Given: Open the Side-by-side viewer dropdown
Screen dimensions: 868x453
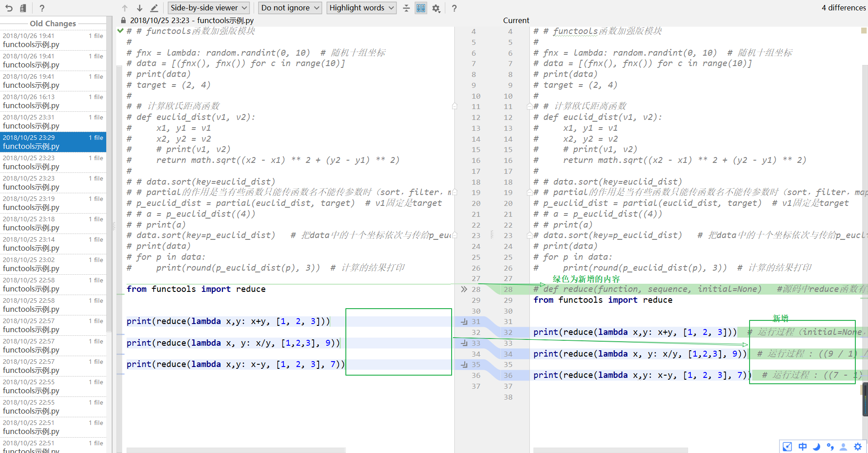Looking at the screenshot, I should 208,8.
